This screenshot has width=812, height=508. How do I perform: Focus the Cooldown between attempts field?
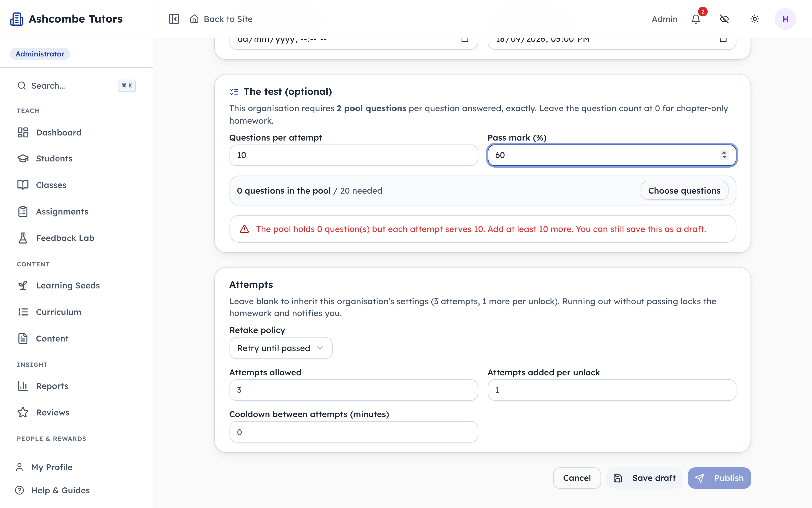point(354,432)
